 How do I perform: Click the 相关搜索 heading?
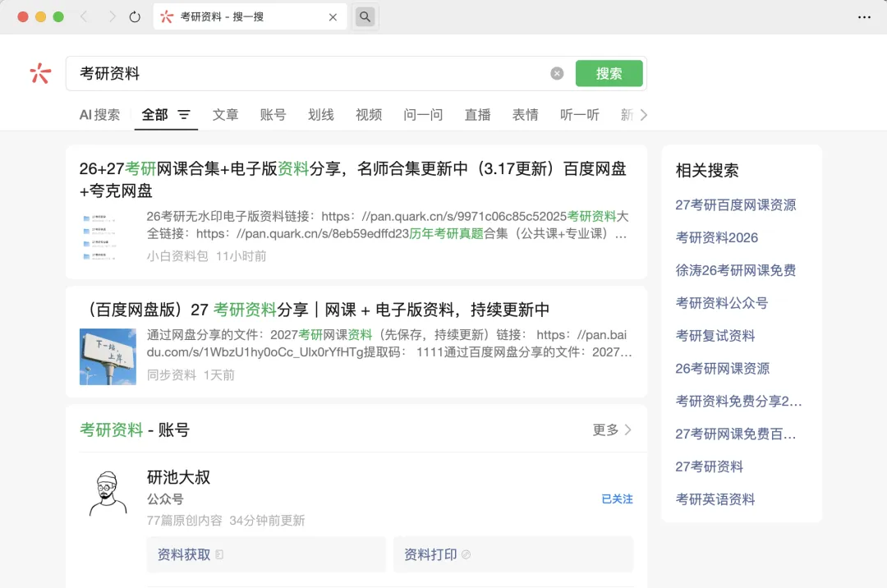pyautogui.click(x=707, y=170)
